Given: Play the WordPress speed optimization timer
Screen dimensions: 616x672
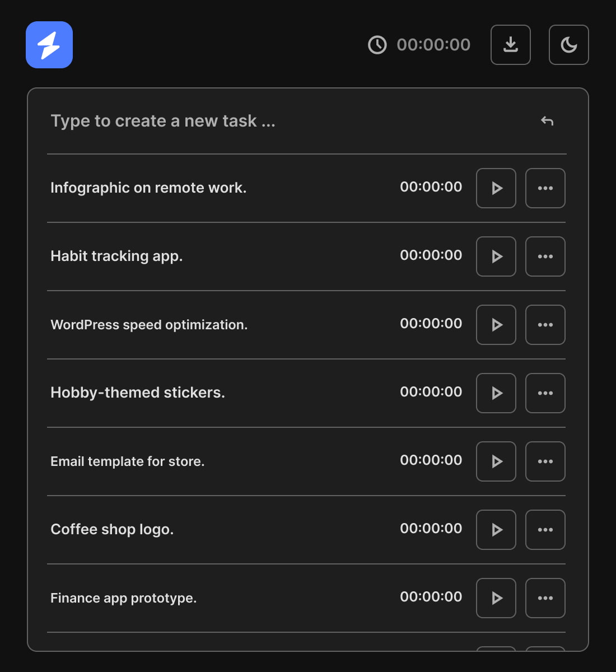Looking at the screenshot, I should click(x=496, y=325).
